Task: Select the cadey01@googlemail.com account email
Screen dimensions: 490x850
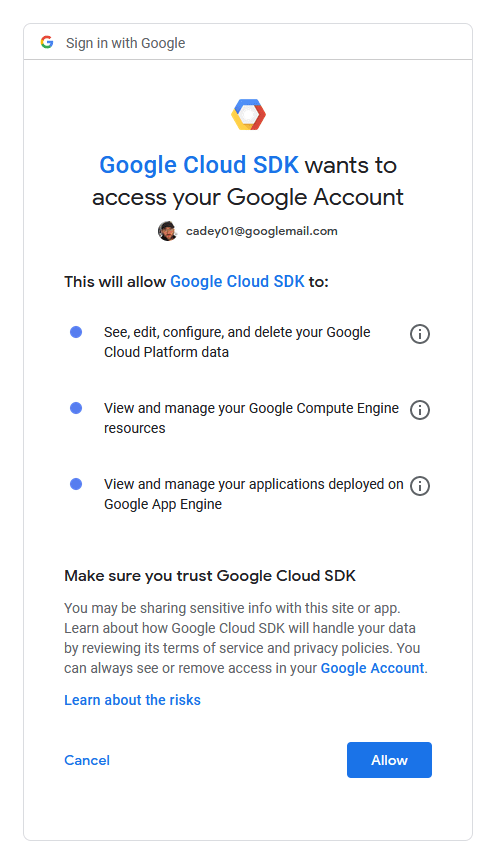Action: (x=261, y=231)
